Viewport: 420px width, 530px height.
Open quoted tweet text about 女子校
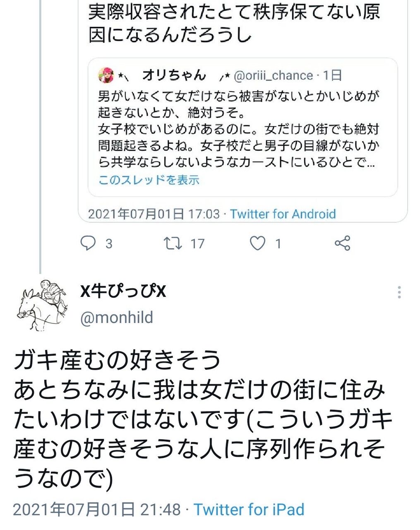(x=239, y=129)
